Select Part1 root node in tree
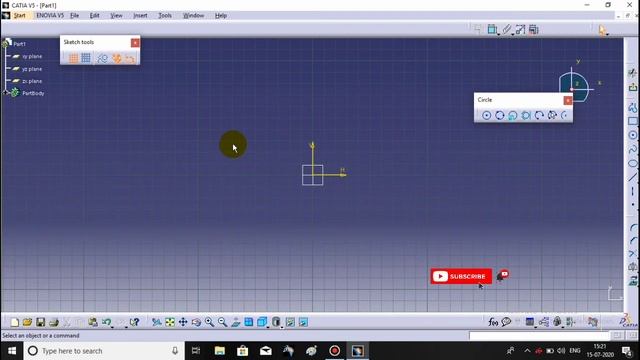Image resolution: width=640 pixels, height=360 pixels. click(19, 44)
